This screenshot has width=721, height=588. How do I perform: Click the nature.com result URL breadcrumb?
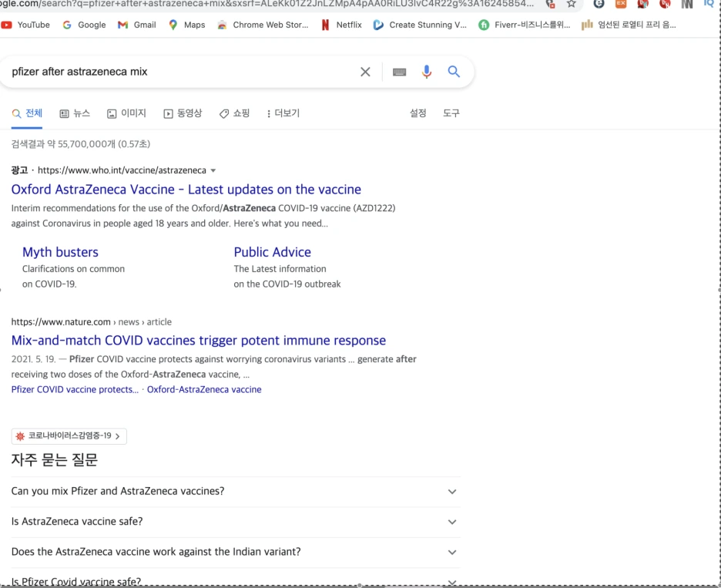92,322
